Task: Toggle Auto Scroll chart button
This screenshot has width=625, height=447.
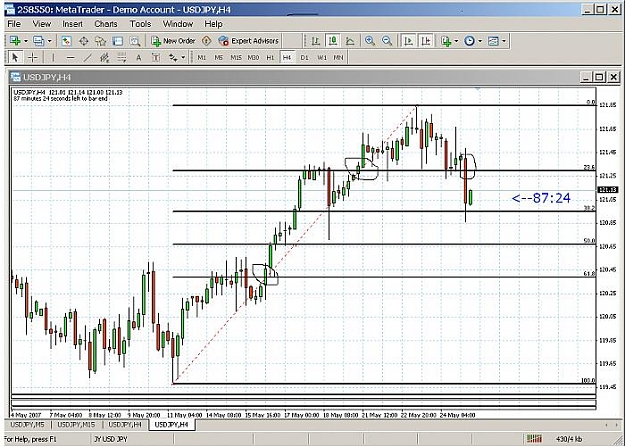Action: 408,41
